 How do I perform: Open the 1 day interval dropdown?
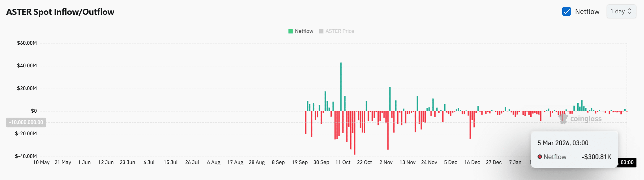click(621, 11)
